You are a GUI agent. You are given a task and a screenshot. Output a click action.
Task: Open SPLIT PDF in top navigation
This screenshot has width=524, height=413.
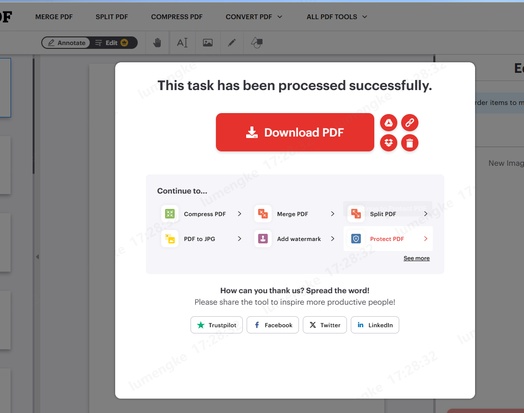[x=112, y=17]
